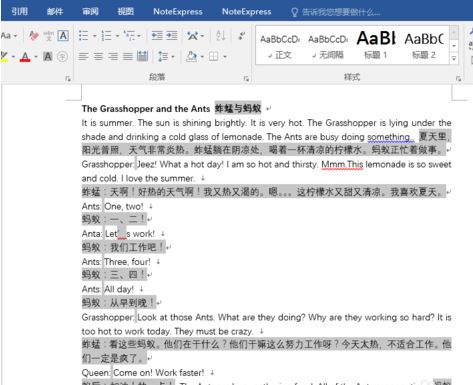Click the line 'Ants: One, two!'
Viewport: 473px width, 385px height.
point(113,206)
